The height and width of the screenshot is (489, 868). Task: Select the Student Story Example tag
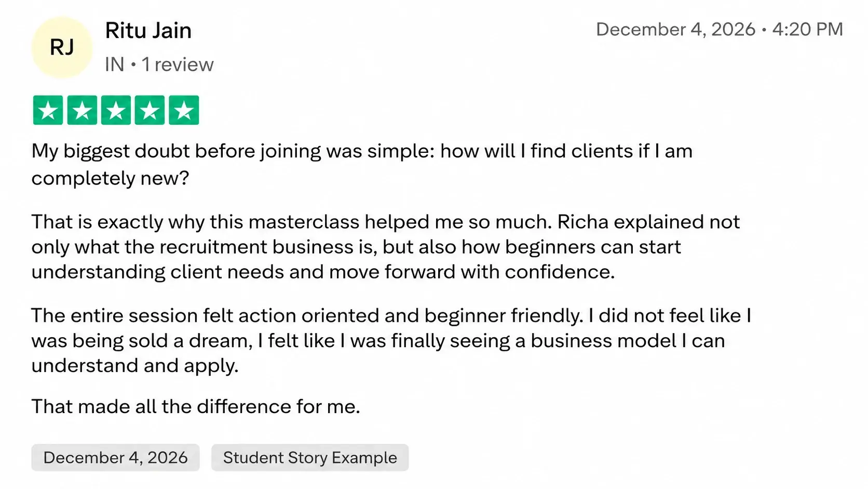tap(310, 457)
